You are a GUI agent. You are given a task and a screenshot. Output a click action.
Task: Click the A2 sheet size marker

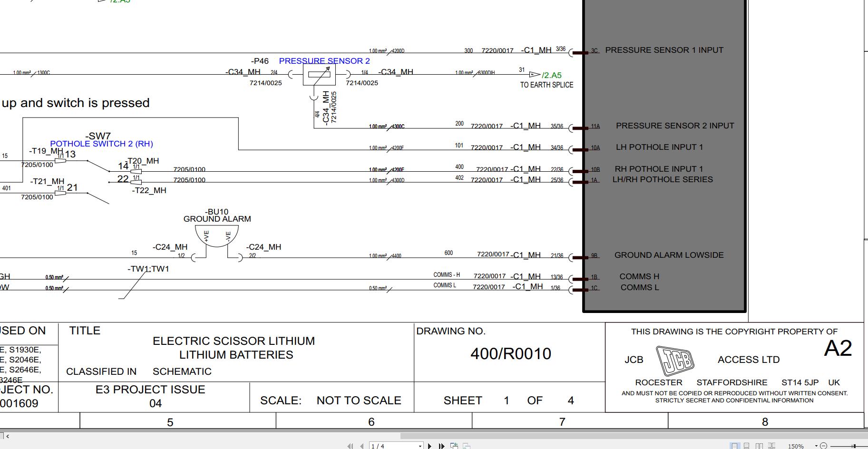click(x=838, y=349)
